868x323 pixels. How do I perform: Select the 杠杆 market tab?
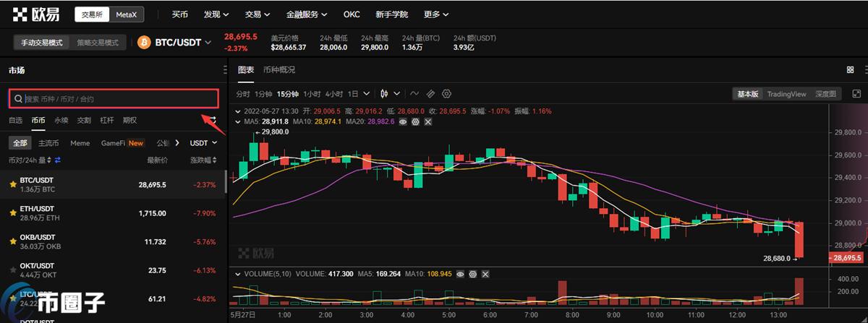[106, 120]
